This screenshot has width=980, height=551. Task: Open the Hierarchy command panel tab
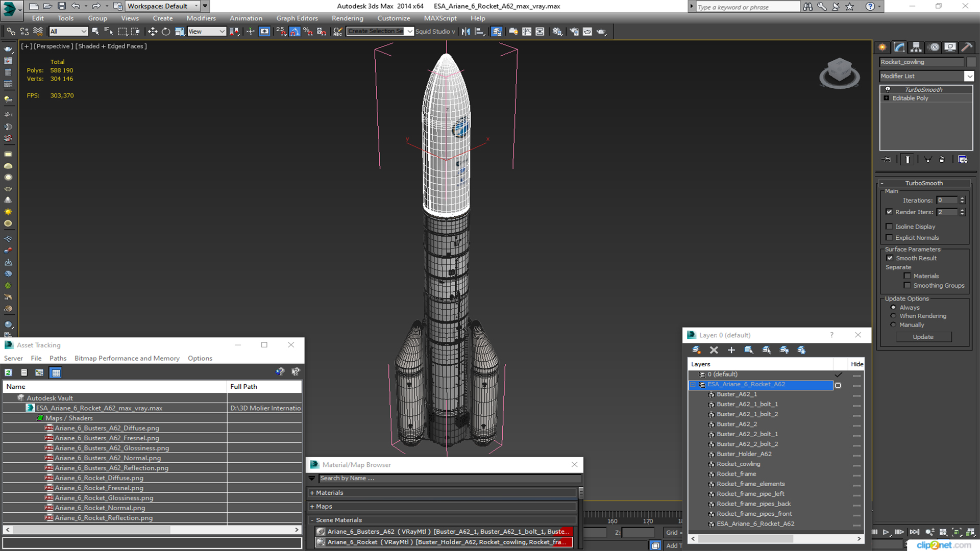click(x=916, y=47)
